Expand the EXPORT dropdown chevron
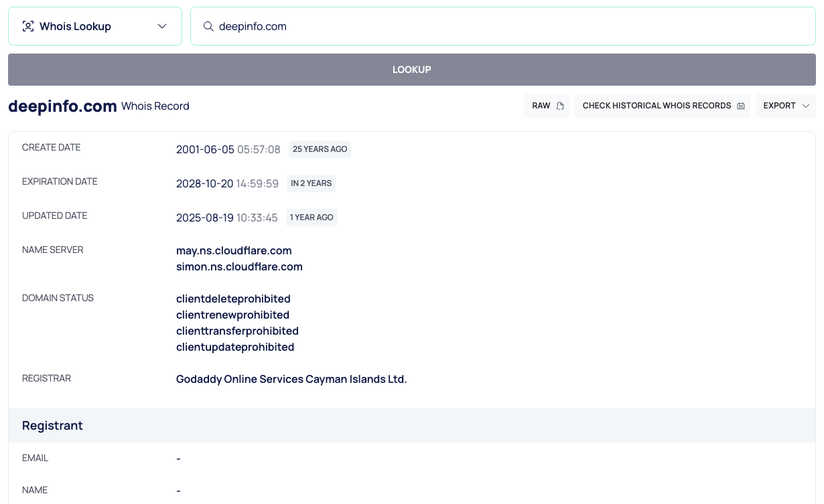Image resolution: width=824 pixels, height=504 pixels. 806,106
